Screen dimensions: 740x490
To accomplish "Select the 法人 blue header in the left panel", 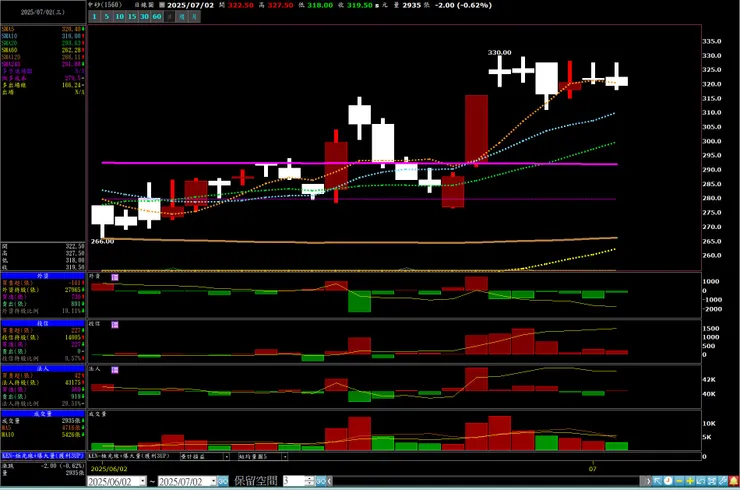I will click(x=43, y=368).
